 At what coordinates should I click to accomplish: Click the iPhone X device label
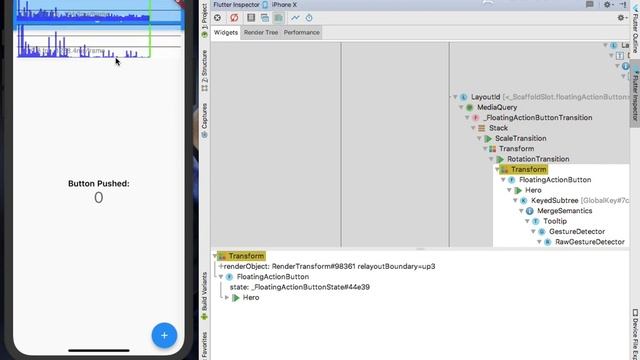(284, 4)
